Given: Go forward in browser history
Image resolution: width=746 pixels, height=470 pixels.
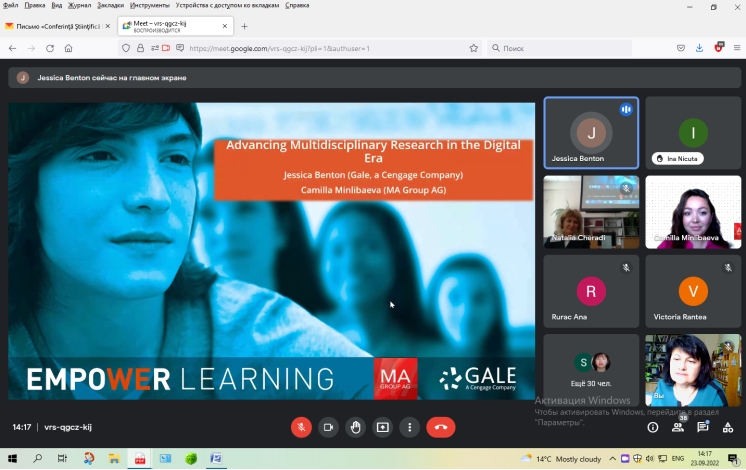Looking at the screenshot, I should coord(31,48).
